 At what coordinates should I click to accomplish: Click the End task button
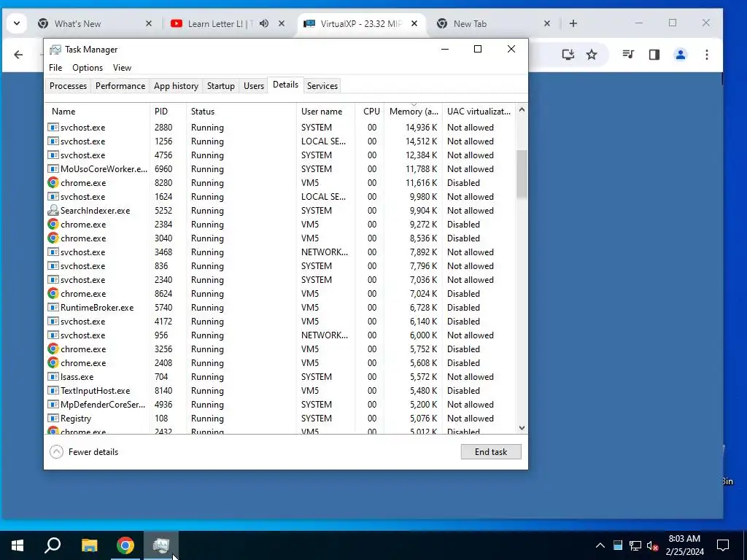(491, 452)
